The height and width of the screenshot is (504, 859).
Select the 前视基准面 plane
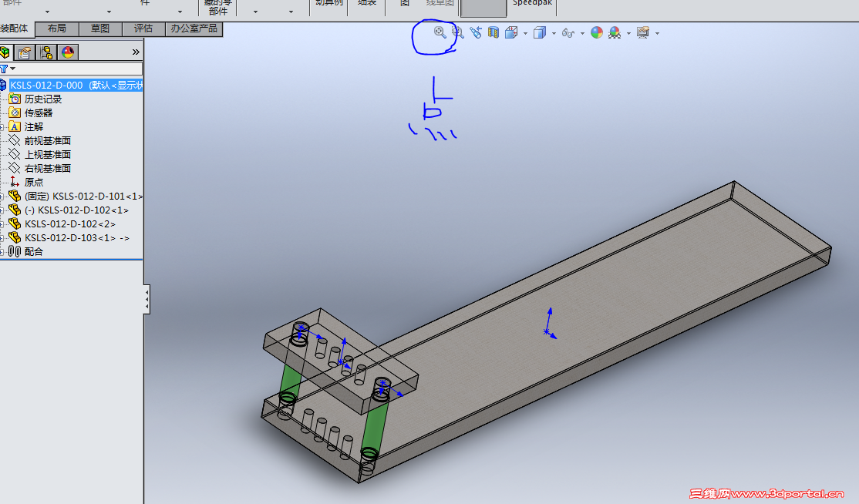pos(48,140)
